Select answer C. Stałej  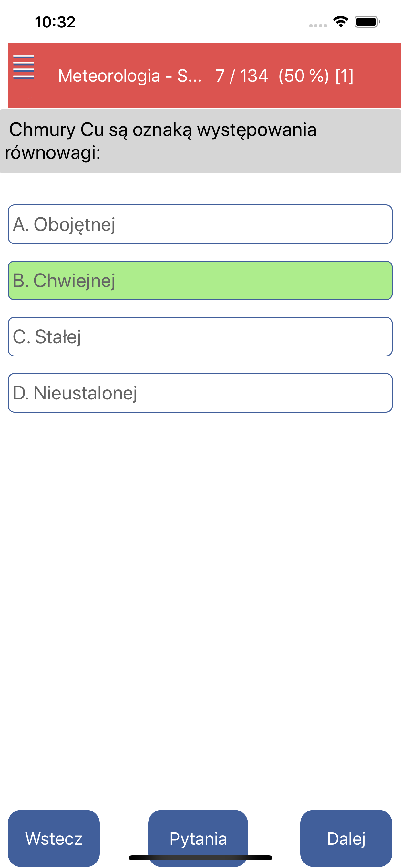pos(200,336)
